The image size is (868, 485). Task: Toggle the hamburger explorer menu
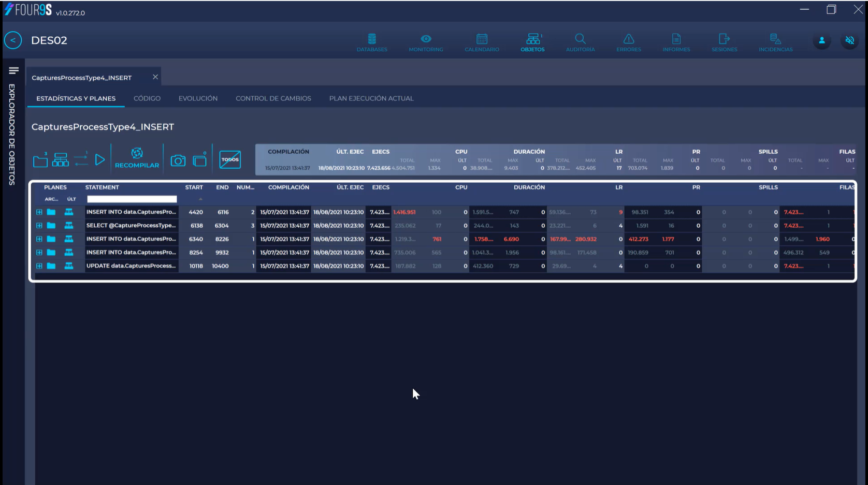13,70
